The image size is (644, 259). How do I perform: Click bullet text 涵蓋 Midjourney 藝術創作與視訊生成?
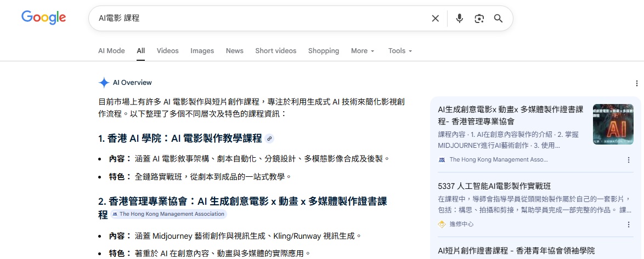(247, 236)
